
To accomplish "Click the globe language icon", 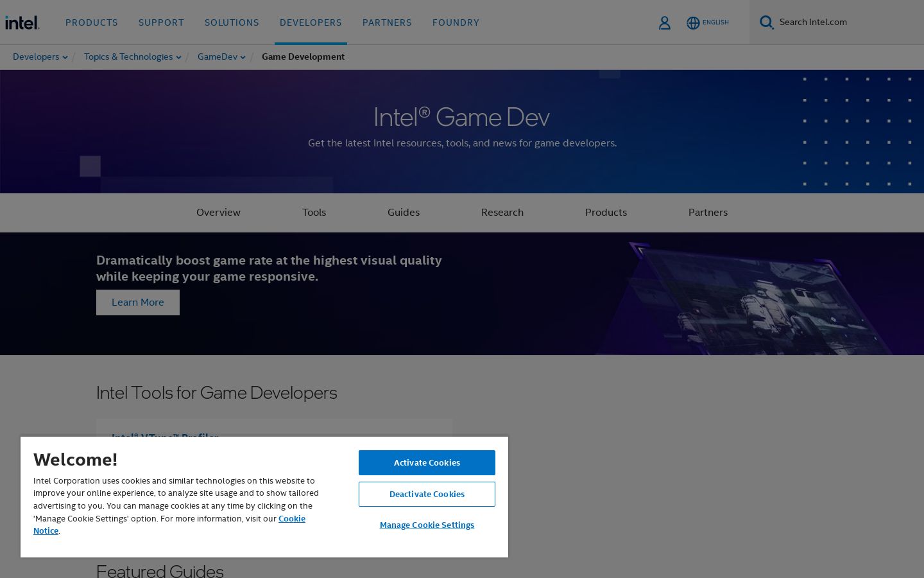I will [x=693, y=22].
